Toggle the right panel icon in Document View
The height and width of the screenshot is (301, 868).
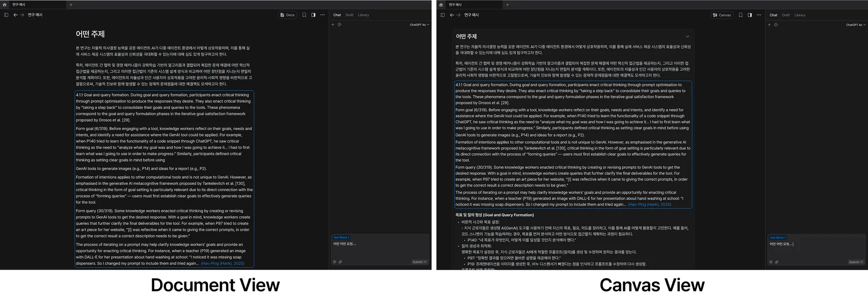313,15
